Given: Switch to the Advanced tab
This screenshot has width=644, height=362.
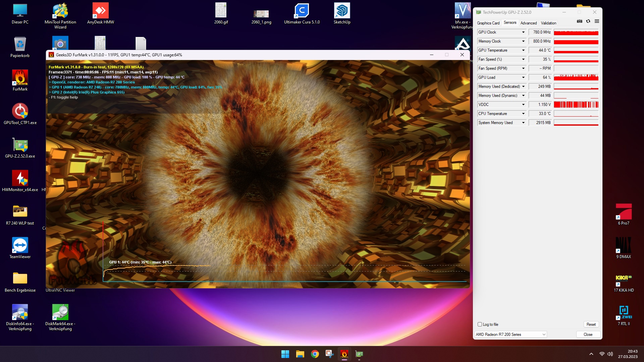Looking at the screenshot, I should (x=528, y=23).
